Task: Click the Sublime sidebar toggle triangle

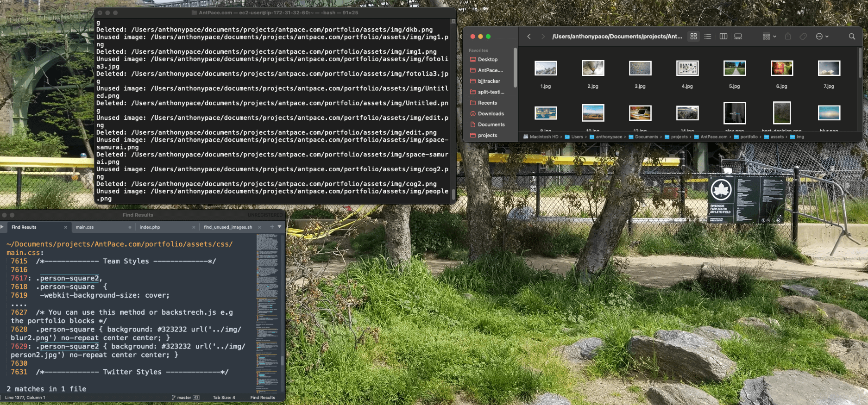Action: click(2, 227)
